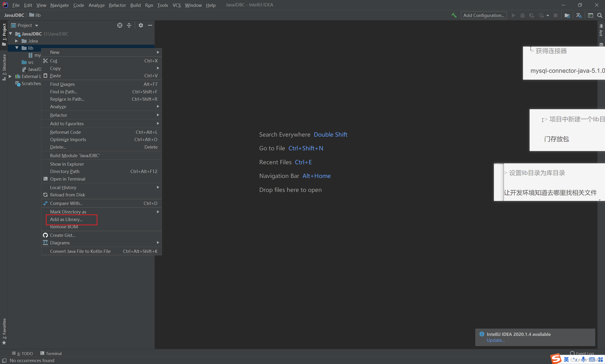Click the Search Everywhere magnifier icon
Screen dimensions: 605x364
tap(600, 15)
